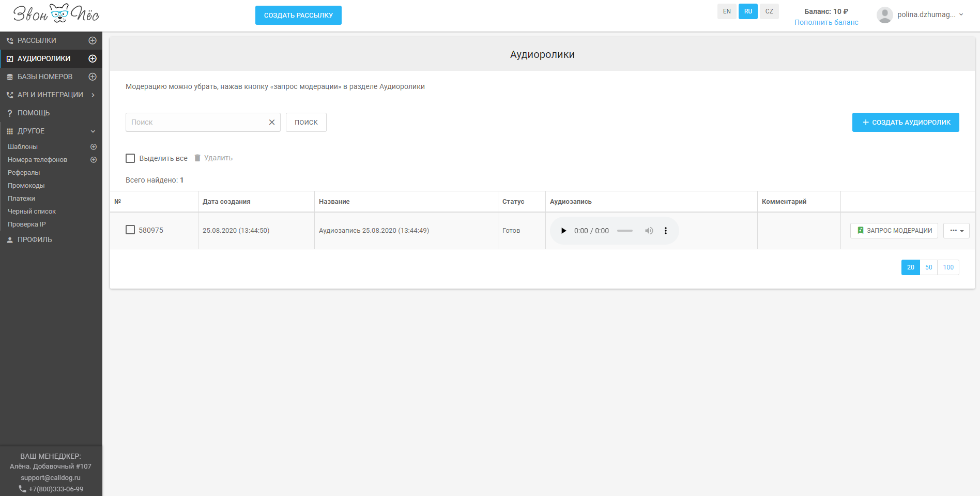Collapse the Другое section
980x496 pixels.
93,131
